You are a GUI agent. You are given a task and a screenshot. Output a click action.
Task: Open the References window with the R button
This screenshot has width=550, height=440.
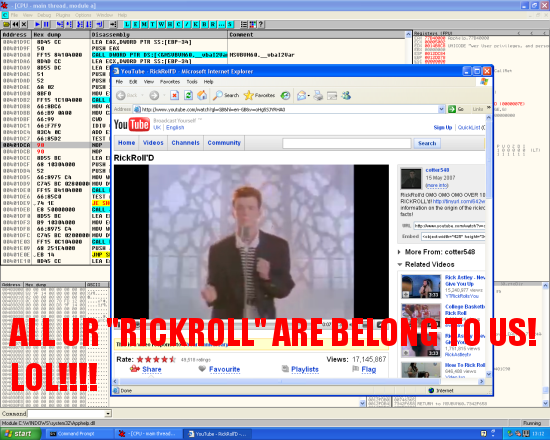(213, 24)
